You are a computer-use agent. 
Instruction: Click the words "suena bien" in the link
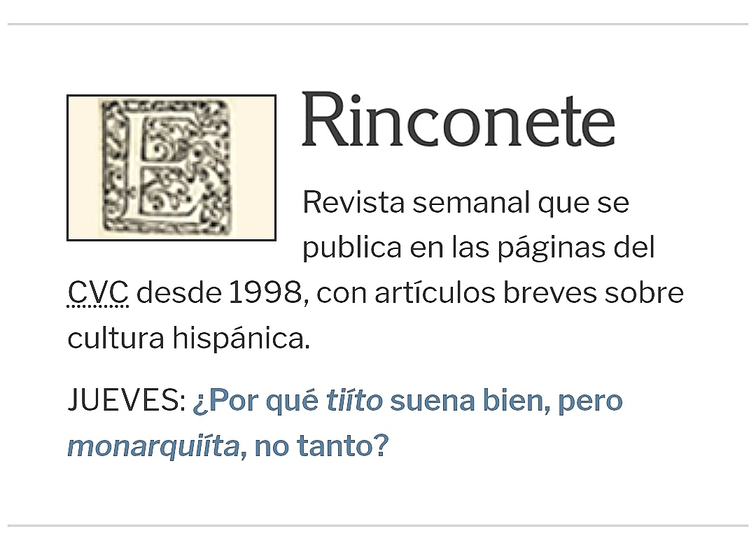click(469, 402)
